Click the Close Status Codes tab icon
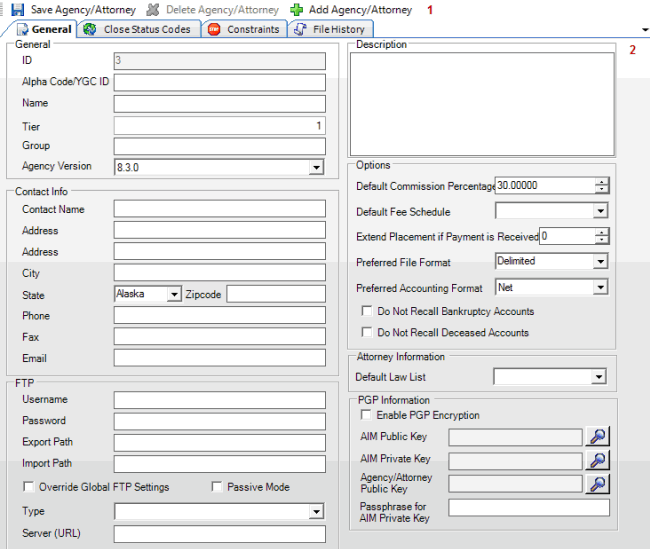 pyautogui.click(x=91, y=29)
